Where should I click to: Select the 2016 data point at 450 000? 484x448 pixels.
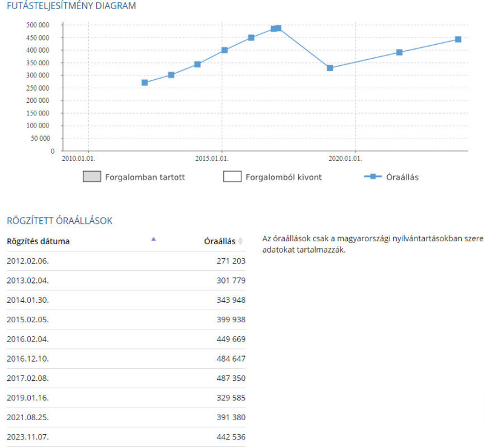[x=251, y=37]
